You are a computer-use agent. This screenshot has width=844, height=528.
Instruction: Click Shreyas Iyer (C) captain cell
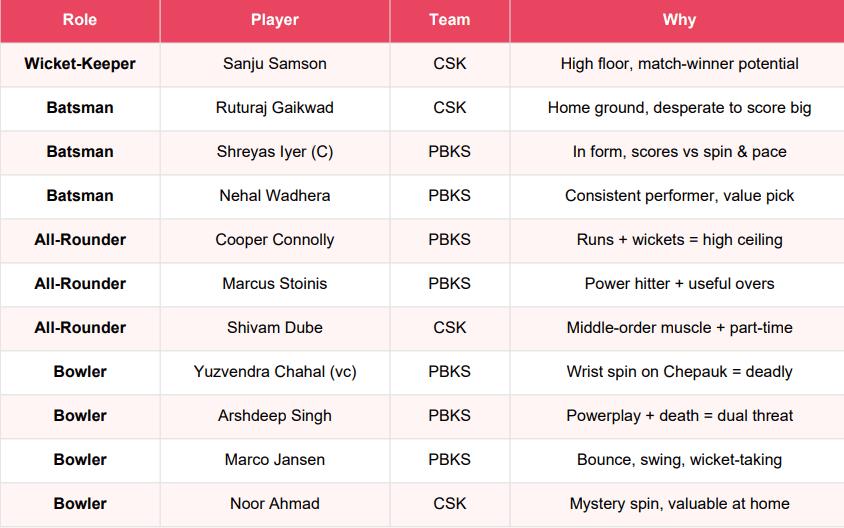tap(275, 152)
